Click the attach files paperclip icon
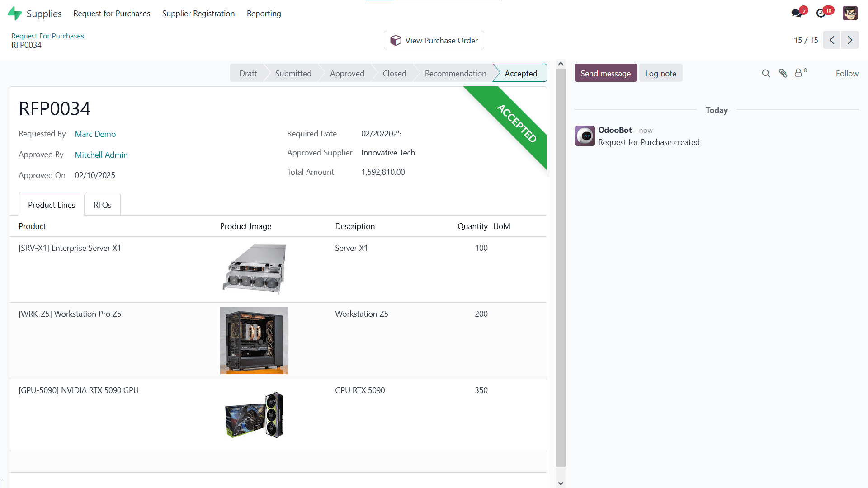 tap(783, 73)
